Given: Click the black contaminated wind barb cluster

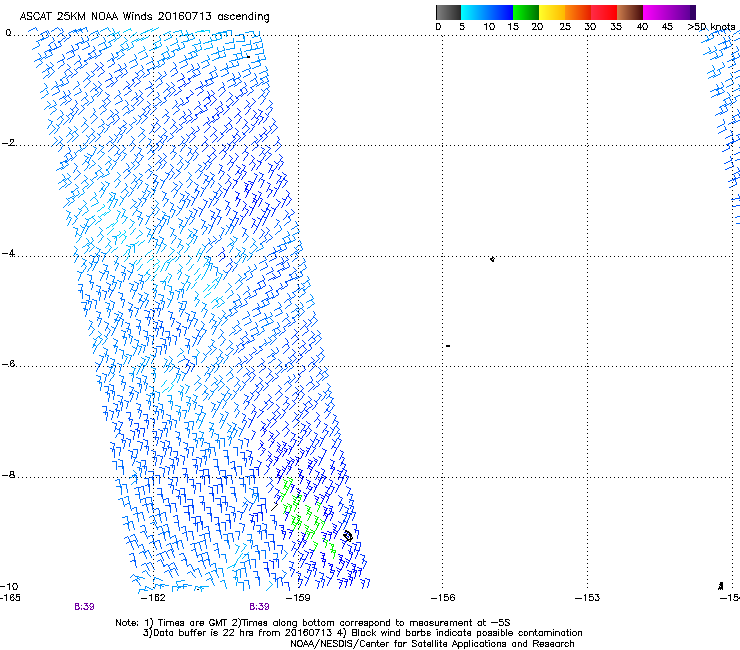Looking at the screenshot, I should point(348,536).
